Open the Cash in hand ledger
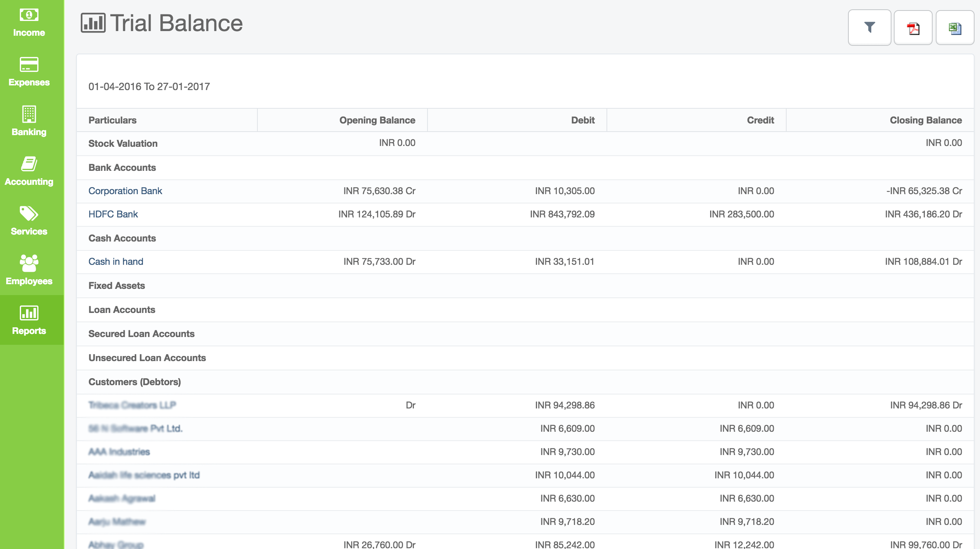The image size is (980, 549). 116,262
